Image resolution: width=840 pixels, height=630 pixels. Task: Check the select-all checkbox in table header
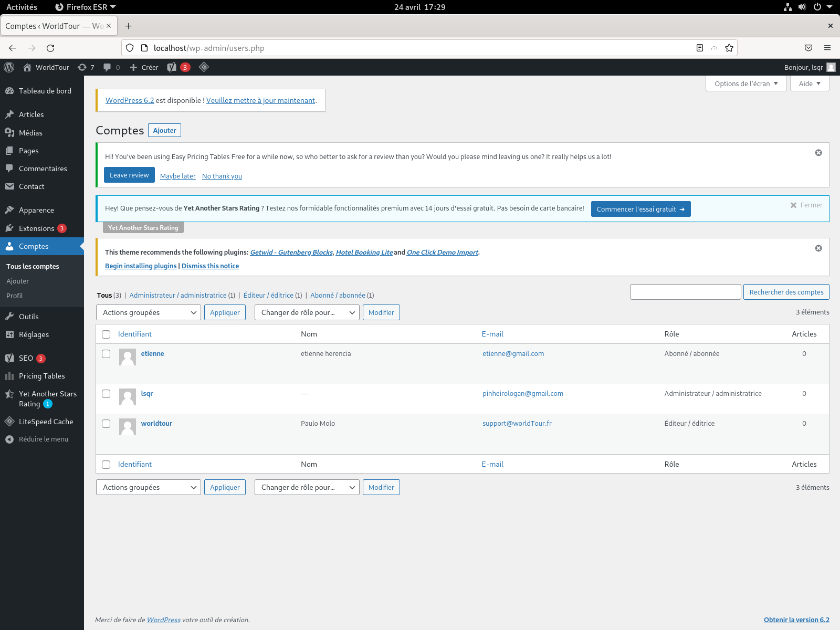click(x=106, y=334)
